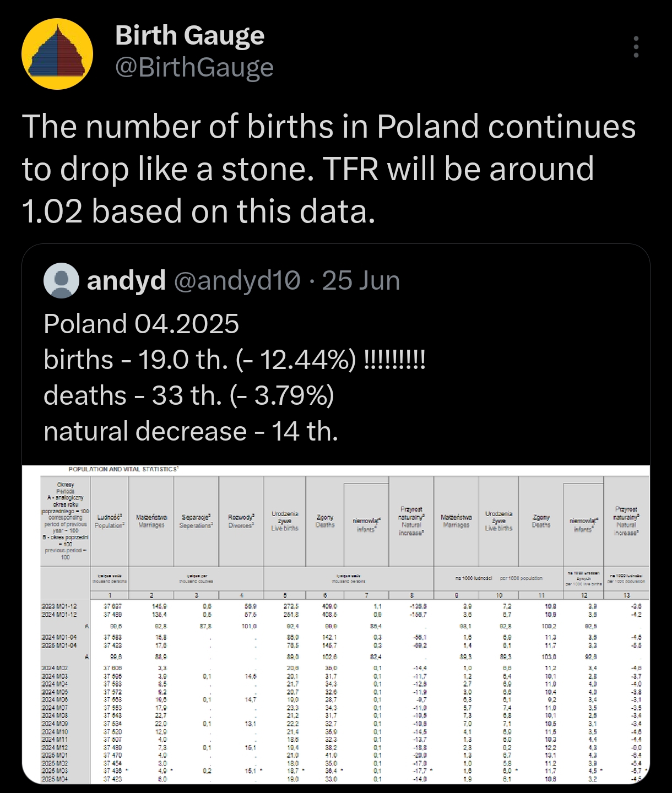Open quoted tweet via 'Poland 04.2025' line
The height and width of the screenshot is (793, 672).
click(142, 323)
